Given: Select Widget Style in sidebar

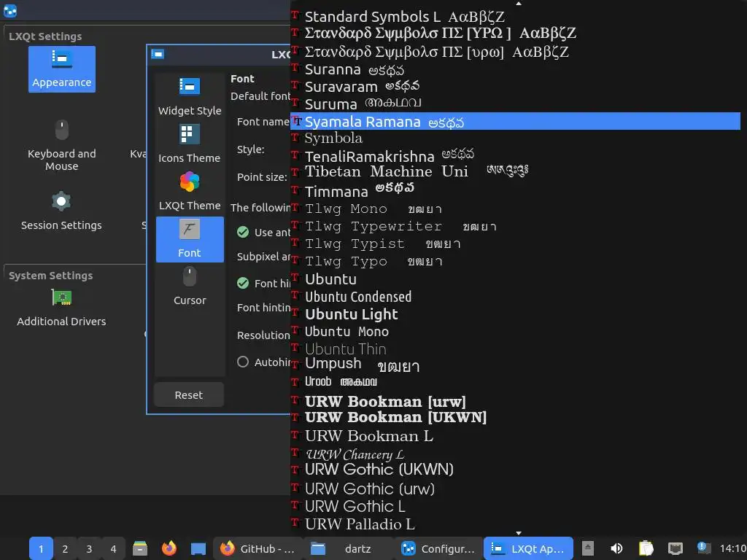Looking at the screenshot, I should [190, 97].
